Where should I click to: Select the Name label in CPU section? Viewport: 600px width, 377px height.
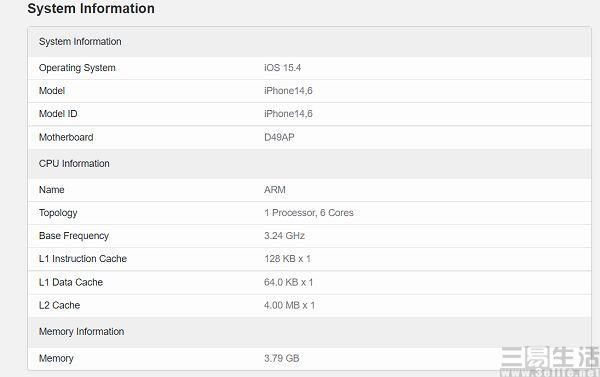[x=51, y=189]
